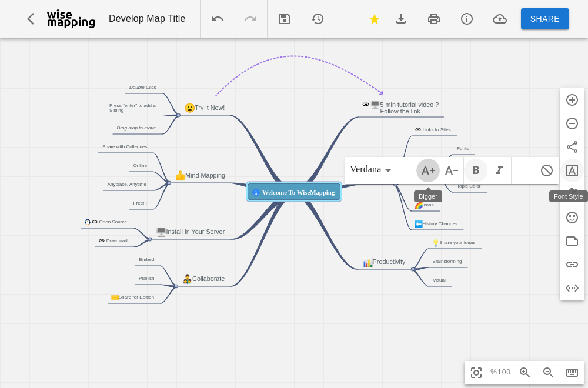The width and height of the screenshot is (588, 388).
Task: Select the Share with Collegues subtopic
Action: pos(125,146)
